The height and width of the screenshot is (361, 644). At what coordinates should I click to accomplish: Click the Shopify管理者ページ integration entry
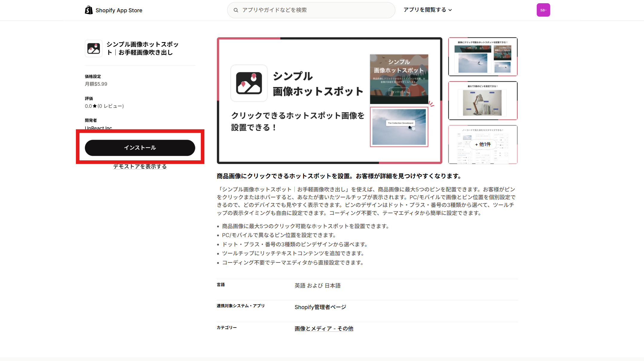click(320, 307)
